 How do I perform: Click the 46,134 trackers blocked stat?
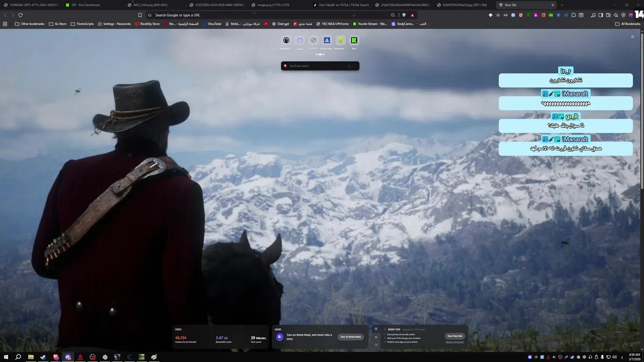coord(185,339)
